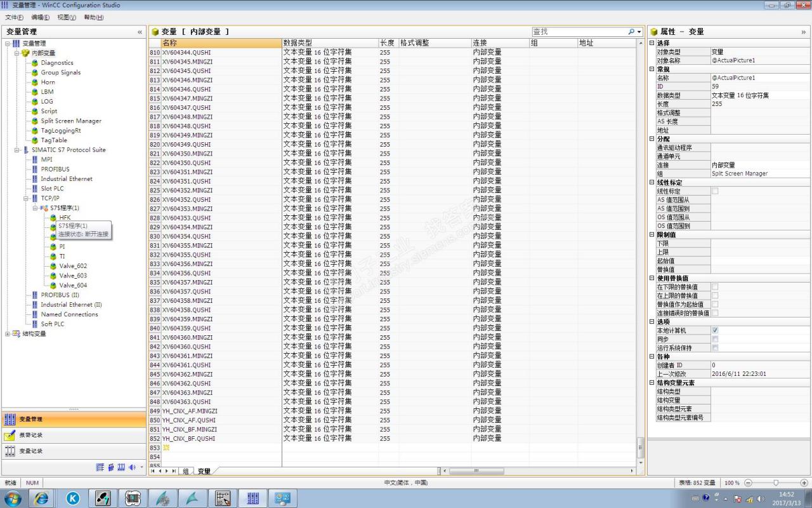Toggle the 运行系统保持 checkbox
The image size is (812, 508).
715,348
